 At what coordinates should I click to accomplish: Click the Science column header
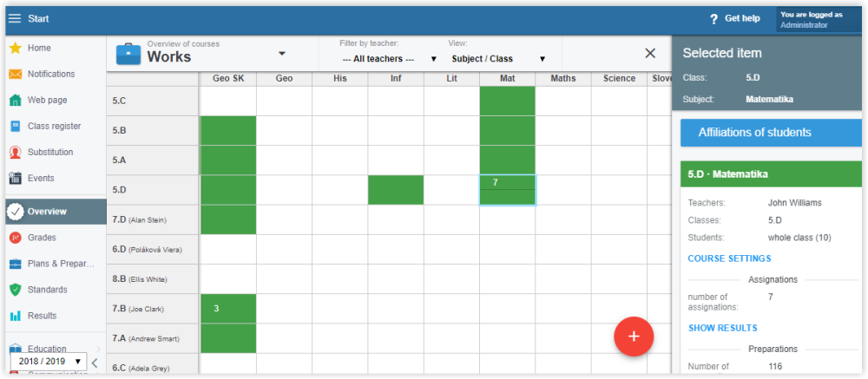[x=619, y=79]
